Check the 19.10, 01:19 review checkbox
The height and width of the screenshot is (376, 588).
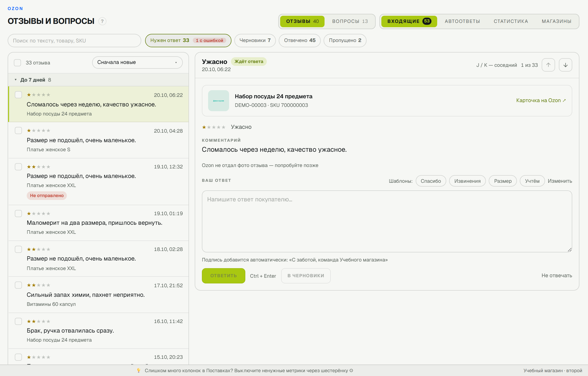pyautogui.click(x=18, y=214)
